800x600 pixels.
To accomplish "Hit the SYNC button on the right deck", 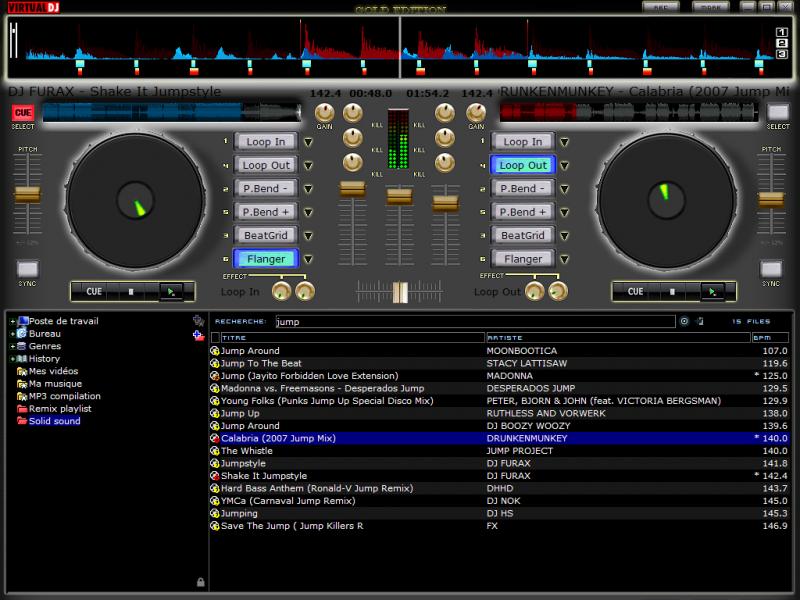I will [770, 269].
